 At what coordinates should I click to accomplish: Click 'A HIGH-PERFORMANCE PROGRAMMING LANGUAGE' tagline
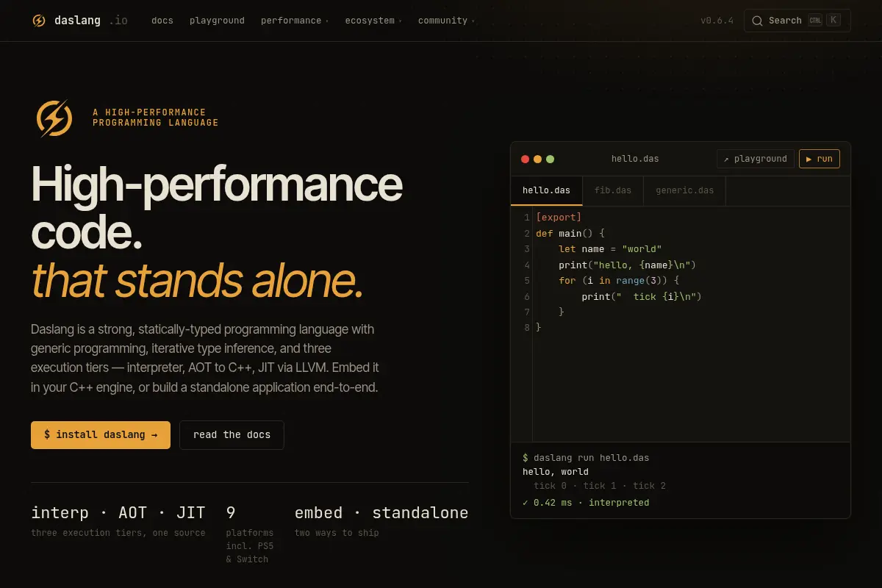point(156,118)
